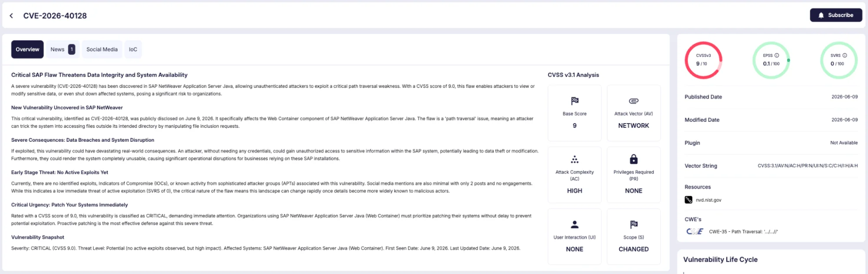The height and width of the screenshot is (274, 868).
Task: Open CWE-35 Path Traversal entry
Action: coord(743,232)
